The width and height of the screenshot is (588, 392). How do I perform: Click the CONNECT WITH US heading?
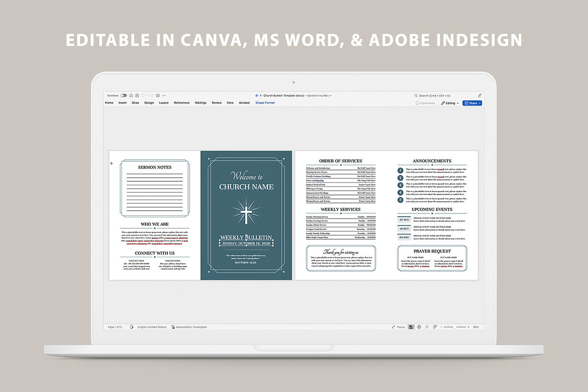(x=155, y=253)
